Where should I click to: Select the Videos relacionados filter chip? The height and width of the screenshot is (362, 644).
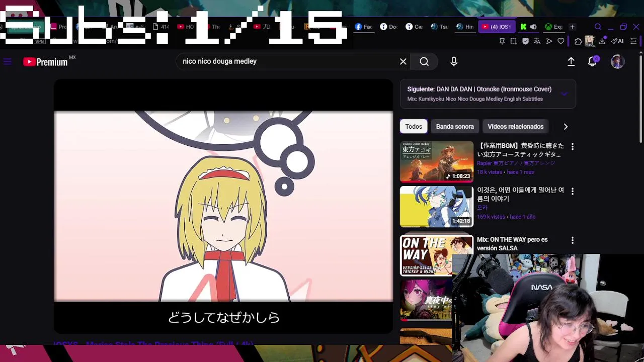515,126
